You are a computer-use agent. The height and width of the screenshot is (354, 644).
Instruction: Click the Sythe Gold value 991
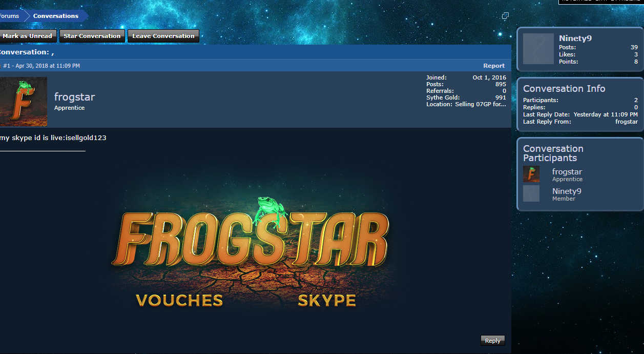point(501,97)
